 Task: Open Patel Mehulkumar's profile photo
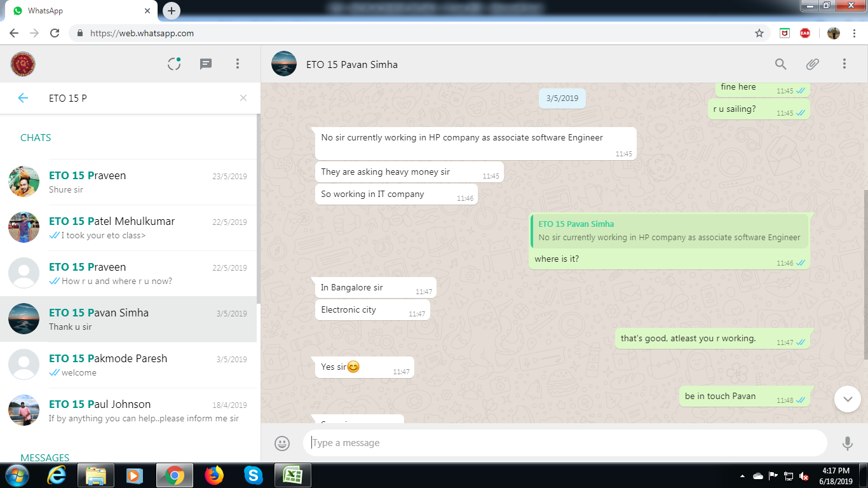pos(24,227)
